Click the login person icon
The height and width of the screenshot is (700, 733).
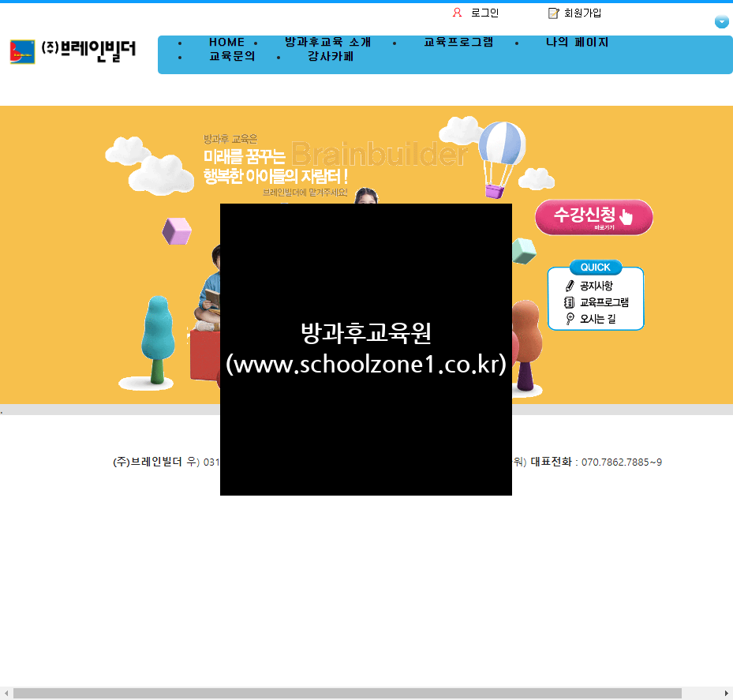457,13
